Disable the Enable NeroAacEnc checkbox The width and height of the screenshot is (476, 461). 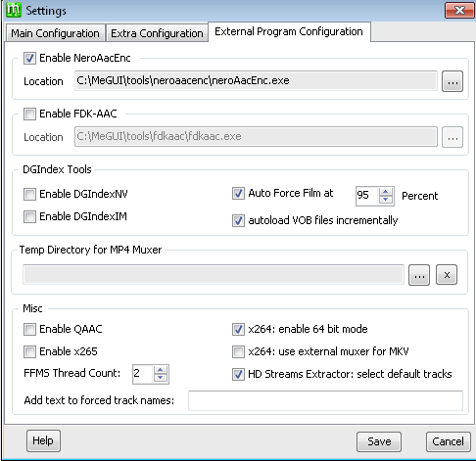(29, 59)
